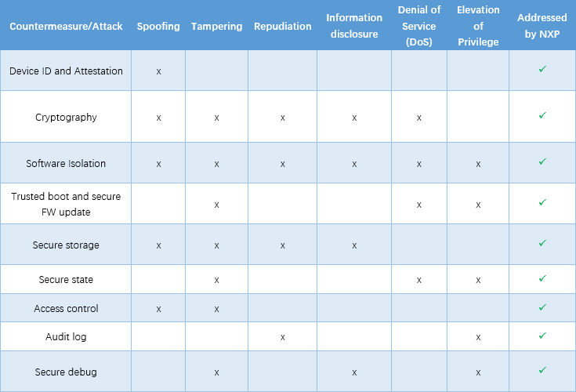This screenshot has width=576, height=392.
Task: Select the Tampering column header
Action: click(x=216, y=26)
